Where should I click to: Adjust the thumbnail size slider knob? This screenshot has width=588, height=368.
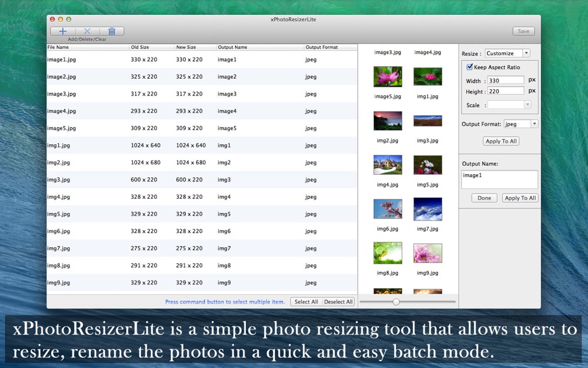point(396,302)
